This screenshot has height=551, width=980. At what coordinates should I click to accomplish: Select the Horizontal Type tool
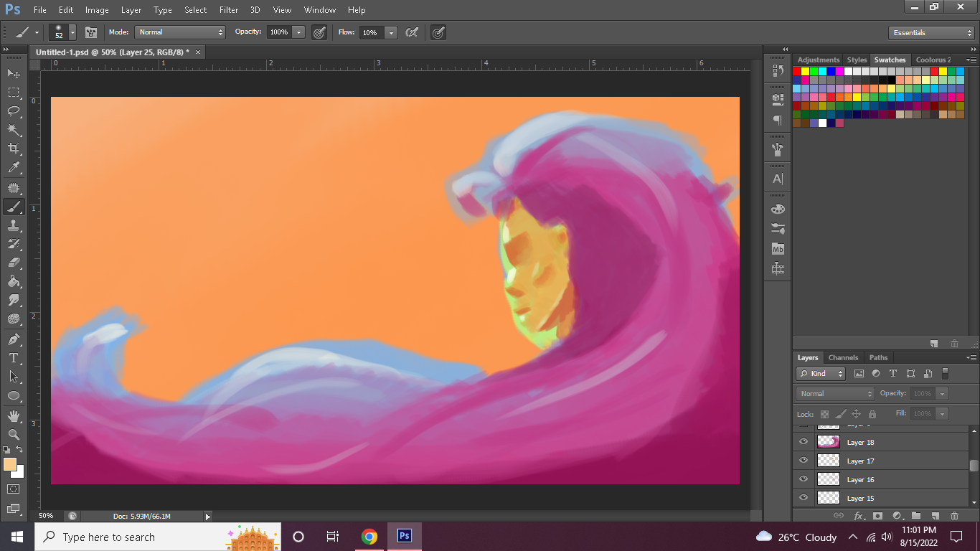(14, 357)
